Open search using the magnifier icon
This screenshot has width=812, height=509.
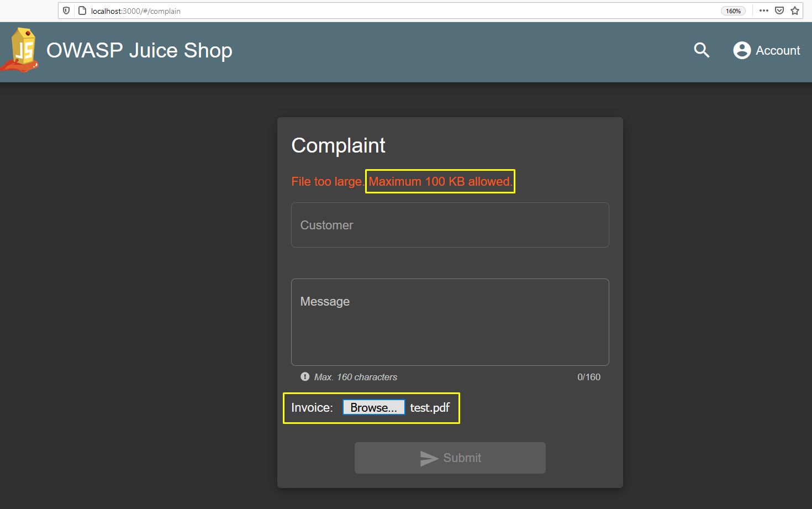pos(702,50)
